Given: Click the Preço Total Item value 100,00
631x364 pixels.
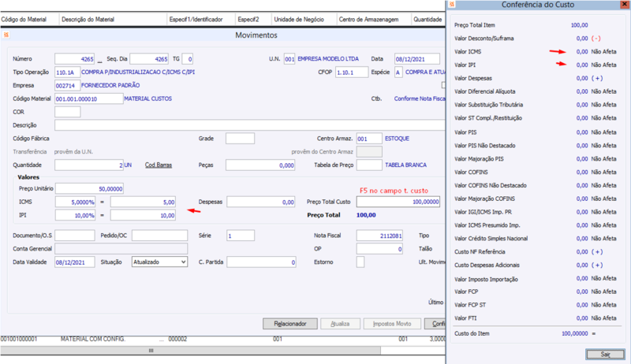Looking at the screenshot, I should [579, 25].
